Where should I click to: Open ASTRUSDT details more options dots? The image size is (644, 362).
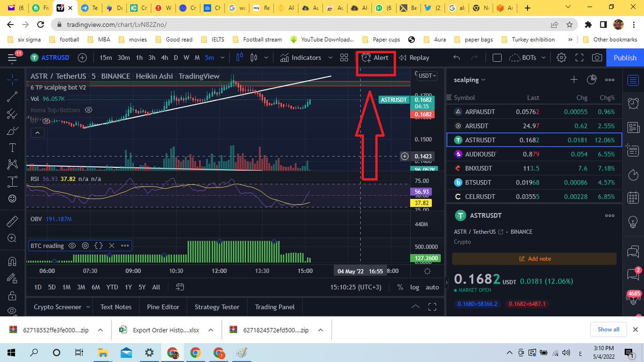(610, 215)
